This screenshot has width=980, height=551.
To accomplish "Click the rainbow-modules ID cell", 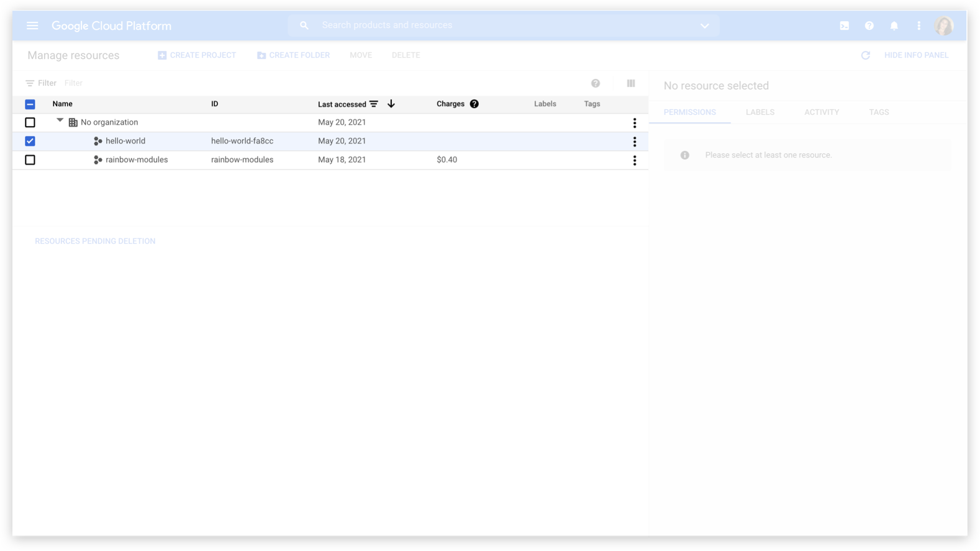I will click(x=242, y=159).
